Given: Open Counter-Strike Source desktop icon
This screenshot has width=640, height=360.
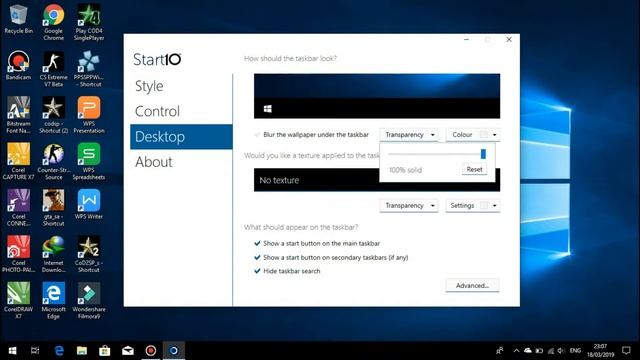Looking at the screenshot, I should [53, 162].
